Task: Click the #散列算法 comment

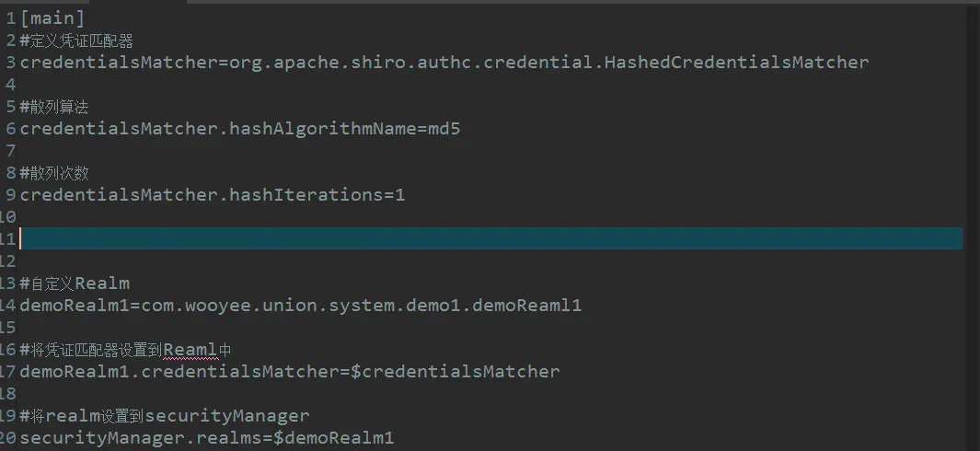Action: pos(53,107)
